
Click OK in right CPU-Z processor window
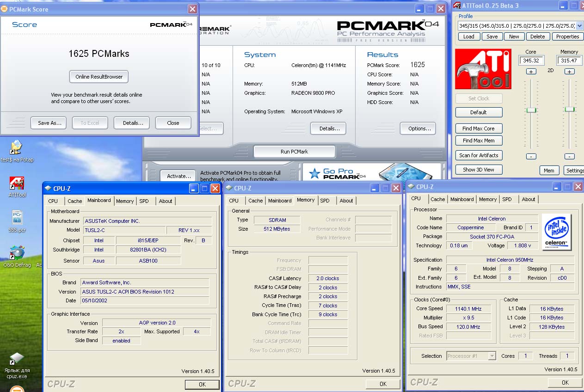[x=565, y=383]
